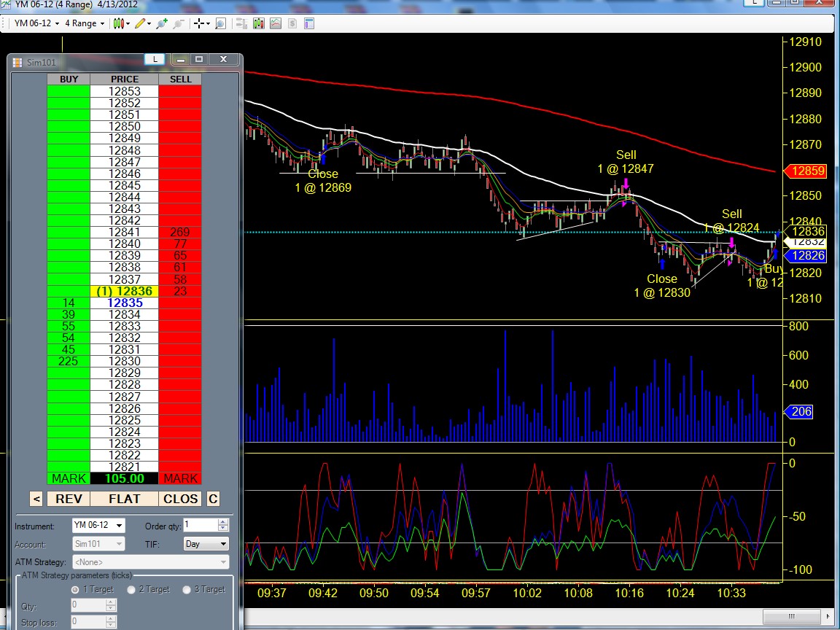Viewport: 840px width, 630px height.
Task: Open the chart properties icon
Action: (x=309, y=23)
